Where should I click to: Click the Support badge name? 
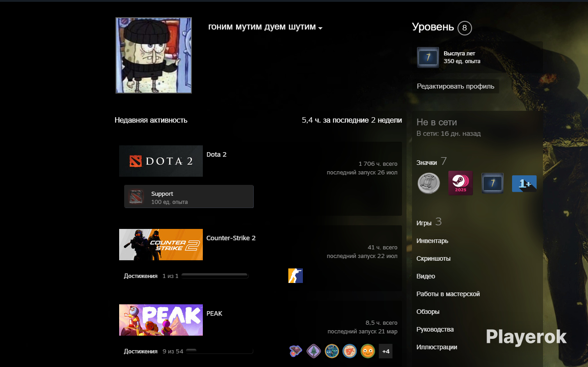(162, 194)
